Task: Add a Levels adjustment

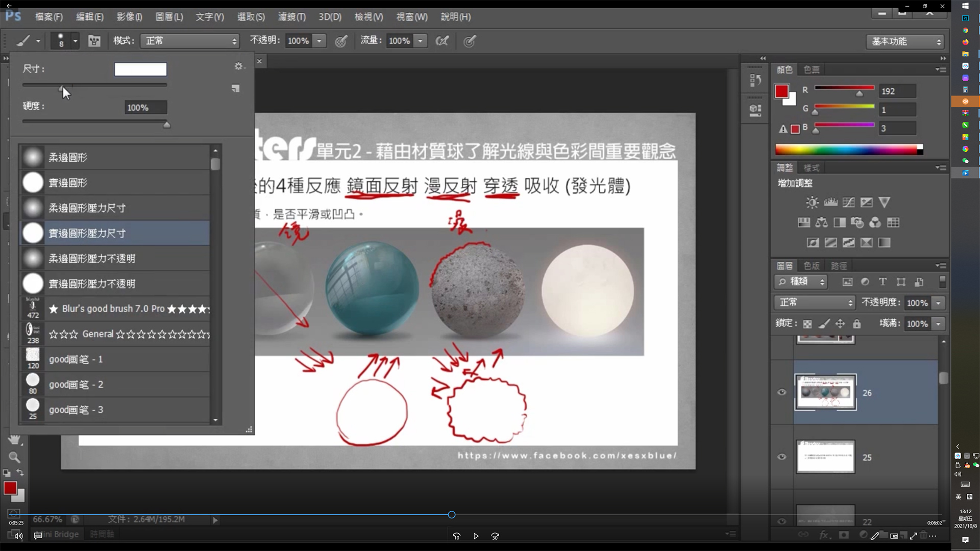Action: coord(830,203)
